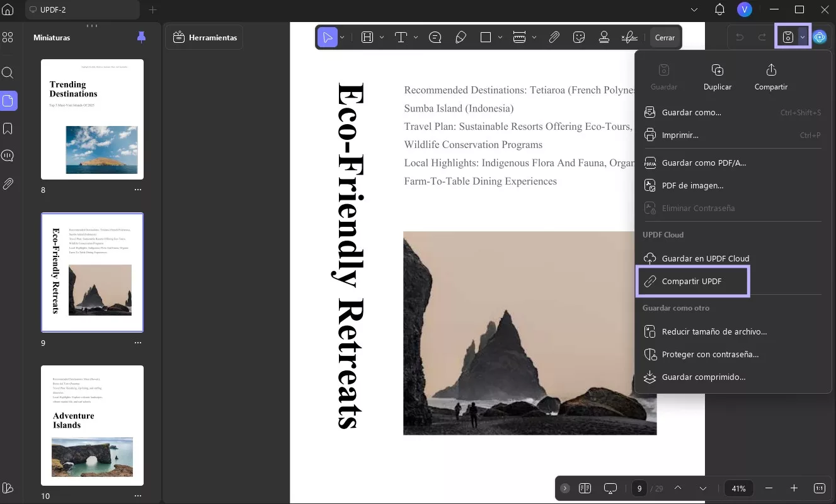This screenshot has height=504, width=836.
Task: Open page 10 Adventure Islands thumbnail
Action: [x=92, y=425]
